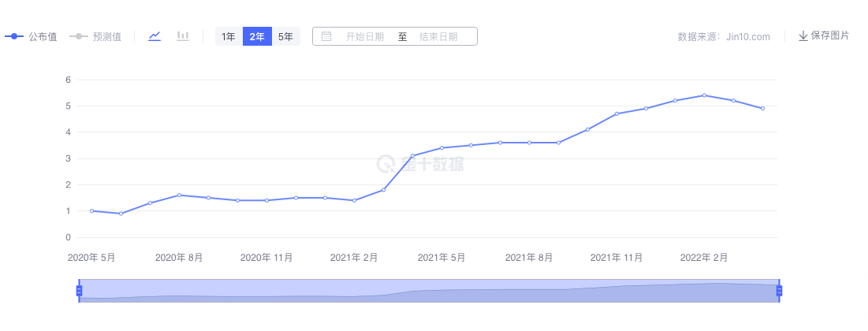Click the 结束日期 end date field
This screenshot has width=868, height=331.
438,36
